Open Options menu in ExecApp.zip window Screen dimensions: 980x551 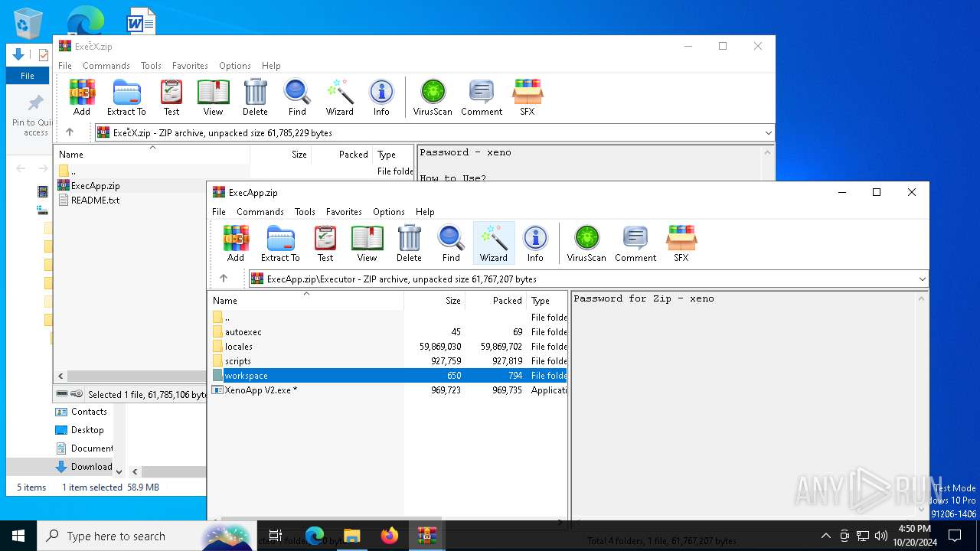pos(389,212)
